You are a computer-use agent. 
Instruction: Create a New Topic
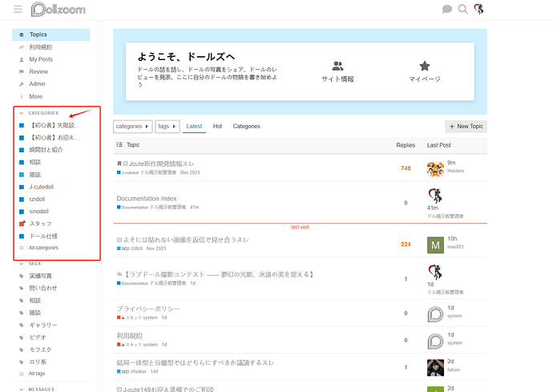466,127
